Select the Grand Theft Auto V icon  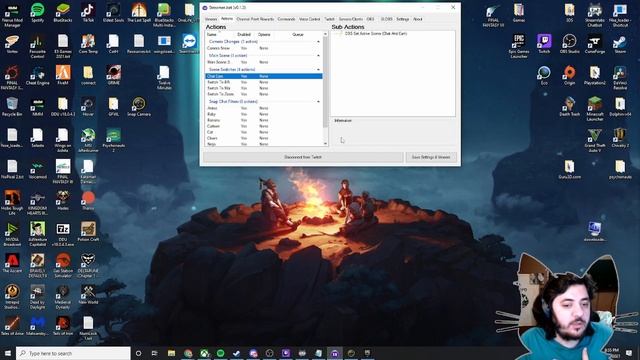(595, 140)
